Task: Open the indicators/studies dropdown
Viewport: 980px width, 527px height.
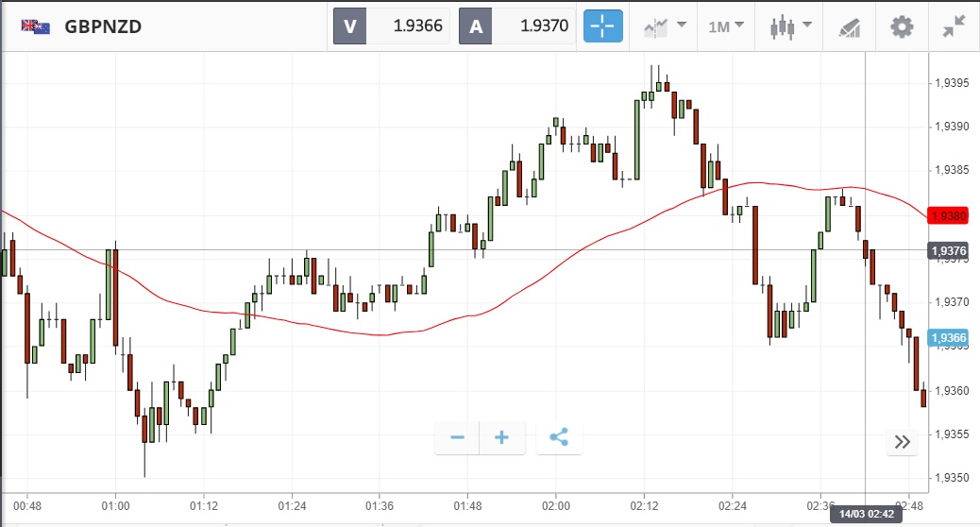Action: pos(663,26)
